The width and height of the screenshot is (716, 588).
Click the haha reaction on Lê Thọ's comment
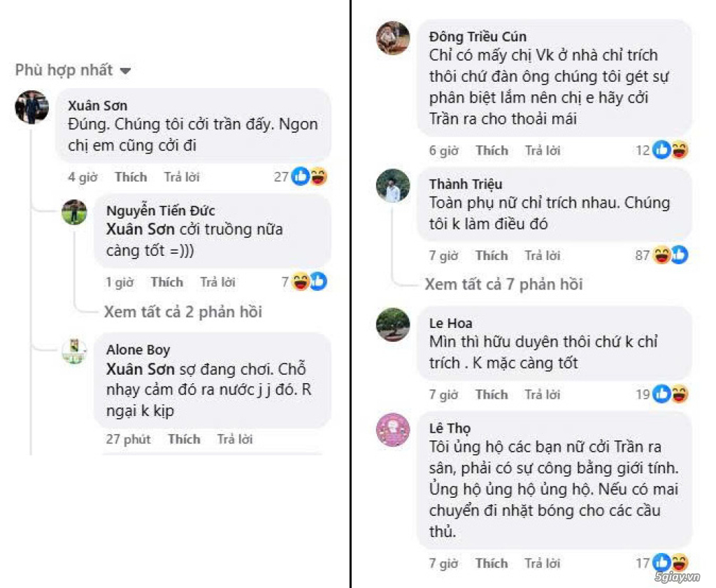pos(680,563)
